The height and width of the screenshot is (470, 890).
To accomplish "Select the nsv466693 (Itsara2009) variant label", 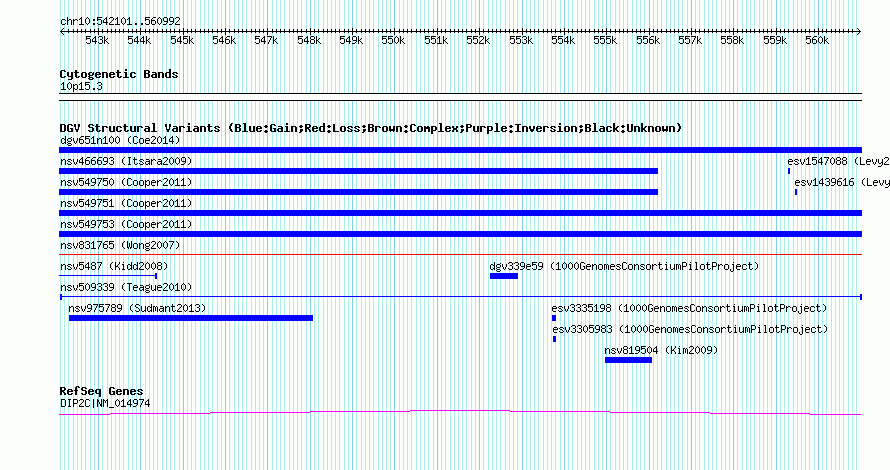I will (126, 161).
